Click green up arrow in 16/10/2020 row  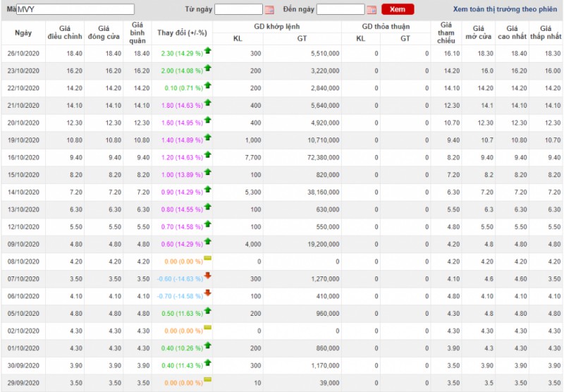(208, 155)
